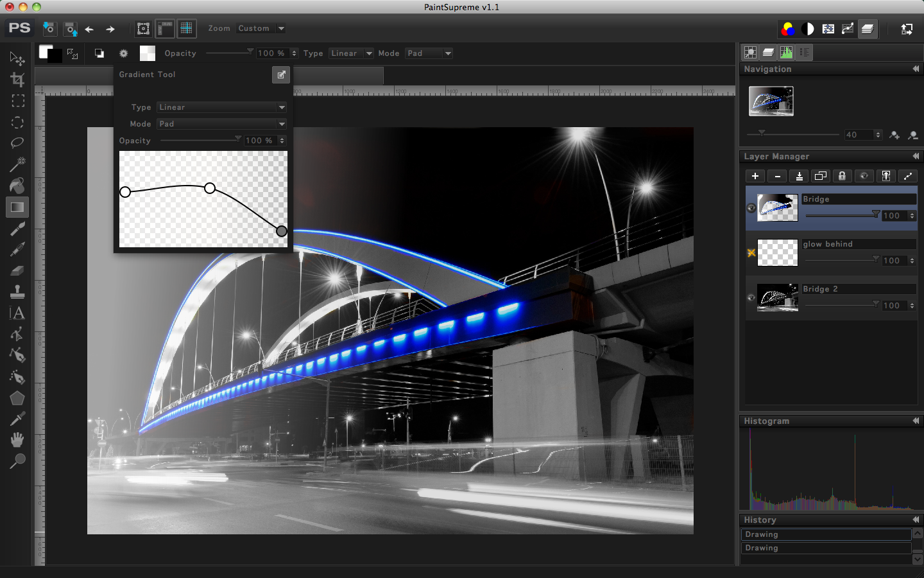This screenshot has width=924, height=578.
Task: Expand Mode dropdown in Gradient Tool panel
Action: pyautogui.click(x=221, y=124)
